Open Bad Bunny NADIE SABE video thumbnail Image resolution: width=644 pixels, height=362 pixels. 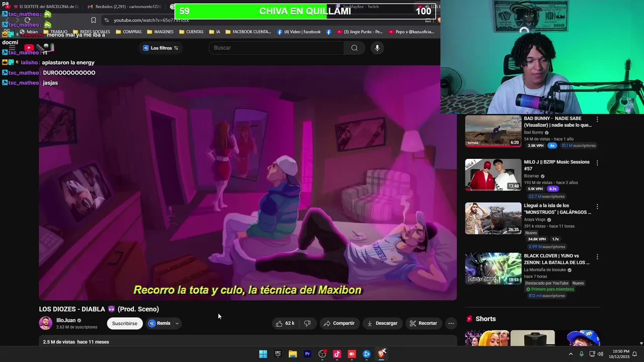(493, 131)
